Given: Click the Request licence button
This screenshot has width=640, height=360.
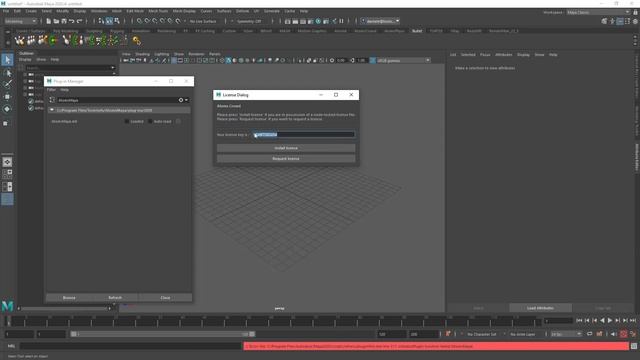Looking at the screenshot, I should pos(286,158).
